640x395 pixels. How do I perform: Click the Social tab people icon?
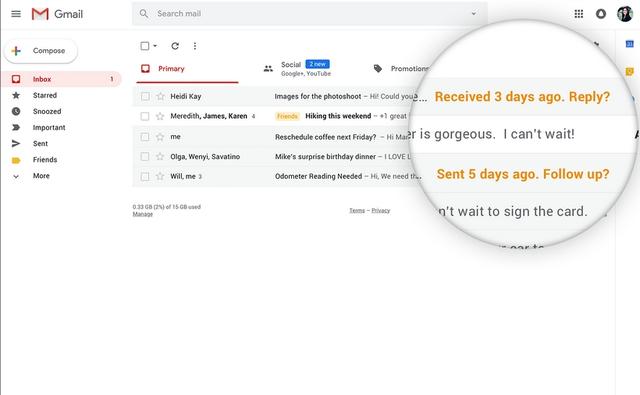click(268, 69)
